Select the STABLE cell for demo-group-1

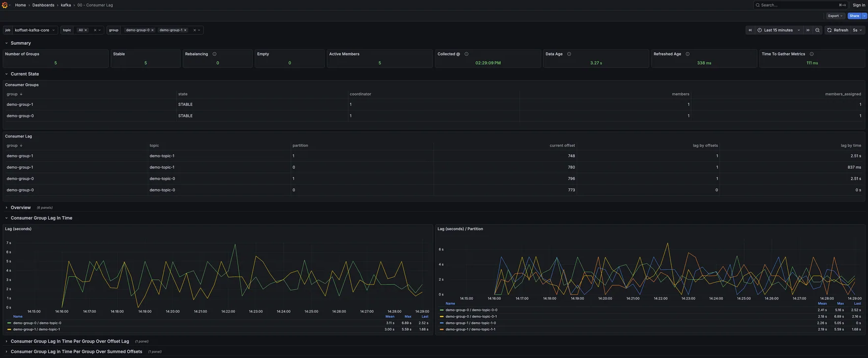coord(262,105)
